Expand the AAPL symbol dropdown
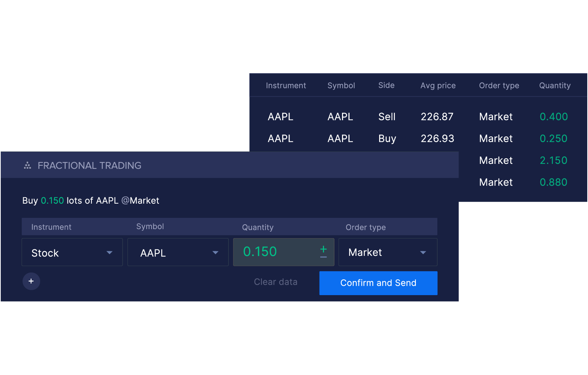The height and width of the screenshot is (375, 588). click(178, 252)
